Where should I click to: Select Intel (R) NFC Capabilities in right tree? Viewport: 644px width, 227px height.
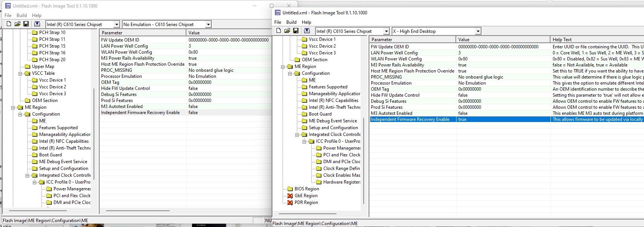coord(334,100)
